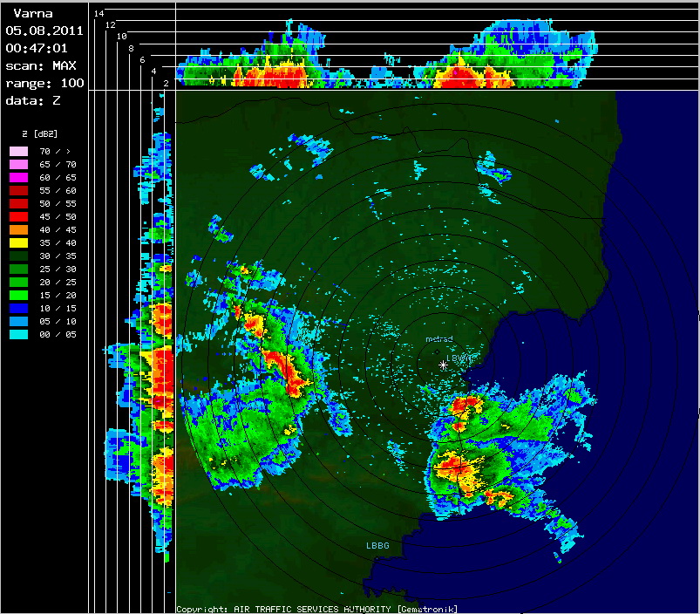This screenshot has height=614, width=700.
Task: Choose the 35 / 40 yellow legend swatch
Action: pos(19,242)
